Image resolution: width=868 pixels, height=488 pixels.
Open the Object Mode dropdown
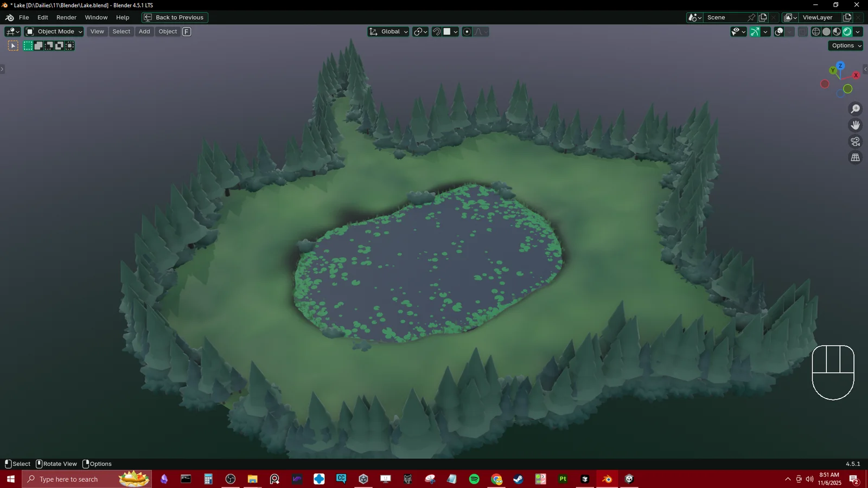(x=53, y=31)
